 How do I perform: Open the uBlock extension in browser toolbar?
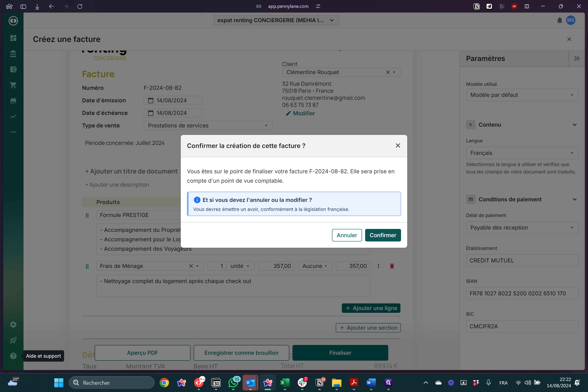click(514, 6)
